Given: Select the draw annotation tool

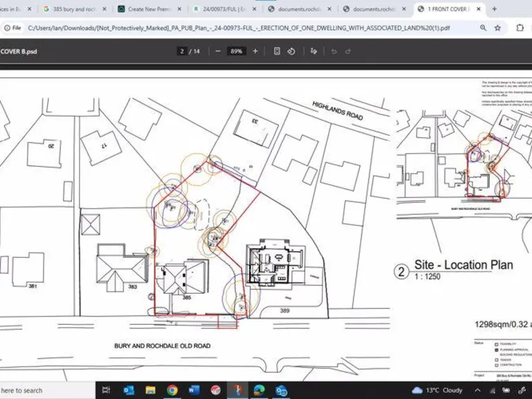Looking at the screenshot, I should tap(314, 51).
